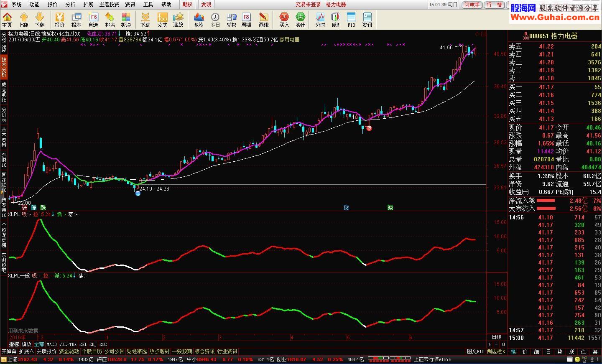Open the 报表 reports toolbar icon
Screen dimensions: 602x364
pos(77,20)
